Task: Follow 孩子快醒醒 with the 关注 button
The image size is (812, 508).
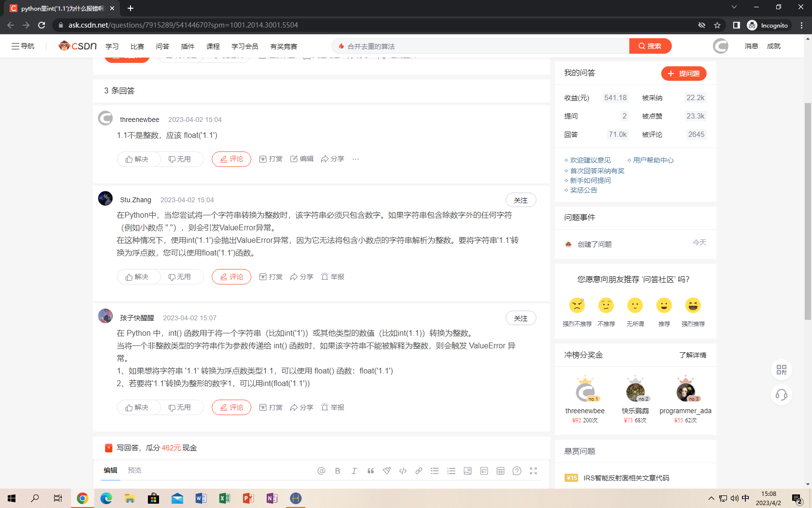Action: [521, 318]
